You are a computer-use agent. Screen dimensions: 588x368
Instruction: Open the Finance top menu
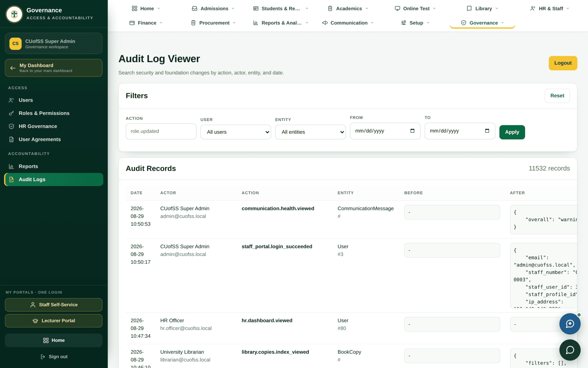(x=146, y=23)
